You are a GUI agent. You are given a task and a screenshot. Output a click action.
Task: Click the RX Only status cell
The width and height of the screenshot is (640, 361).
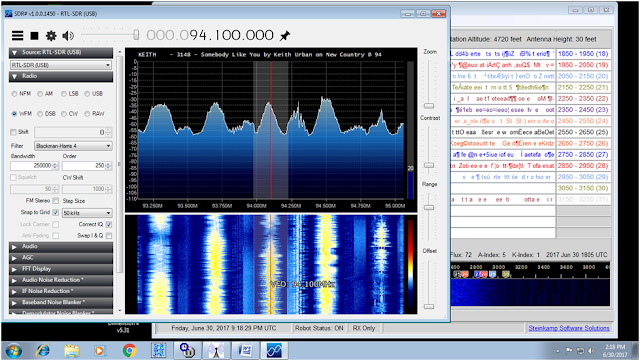(x=364, y=328)
